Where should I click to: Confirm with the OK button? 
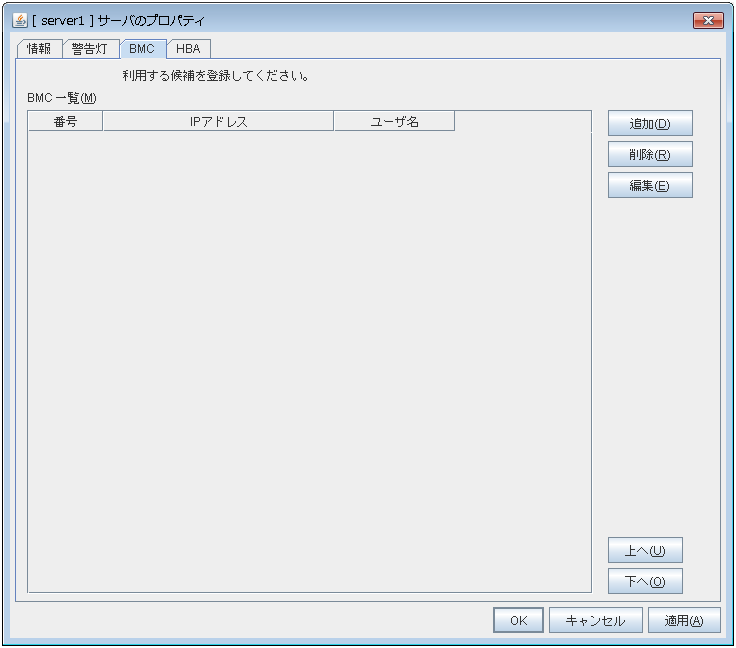pos(519,620)
